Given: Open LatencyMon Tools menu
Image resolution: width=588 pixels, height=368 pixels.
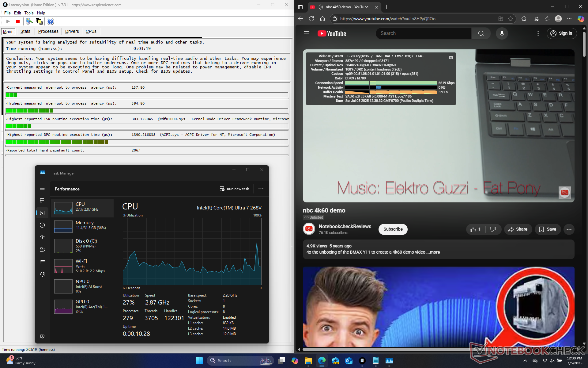Looking at the screenshot, I should point(29,13).
